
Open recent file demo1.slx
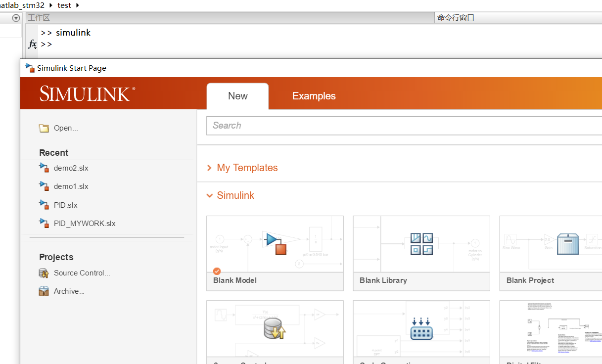71,186
